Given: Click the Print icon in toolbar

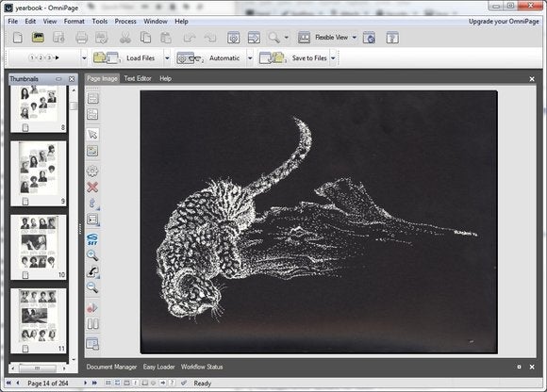Looking at the screenshot, I should 81,38.
